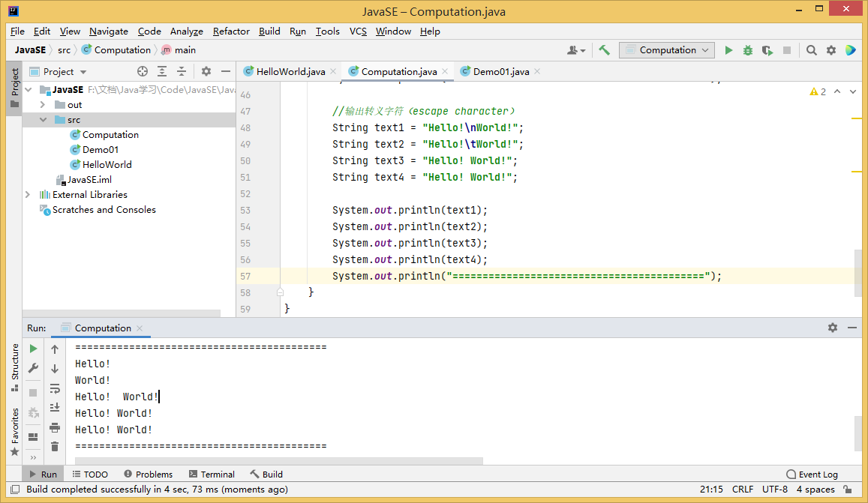
Task: Open the File menu
Action: click(x=17, y=31)
